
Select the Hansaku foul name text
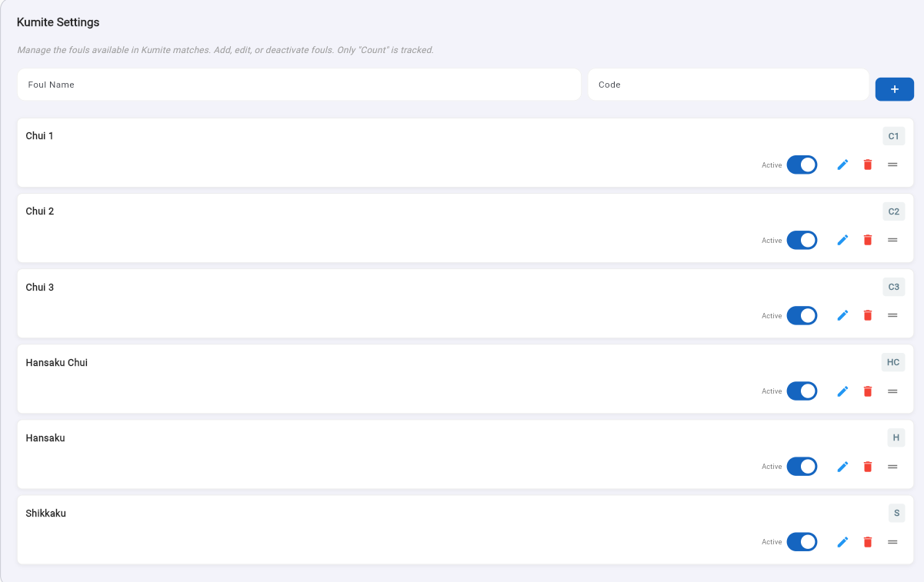click(45, 437)
